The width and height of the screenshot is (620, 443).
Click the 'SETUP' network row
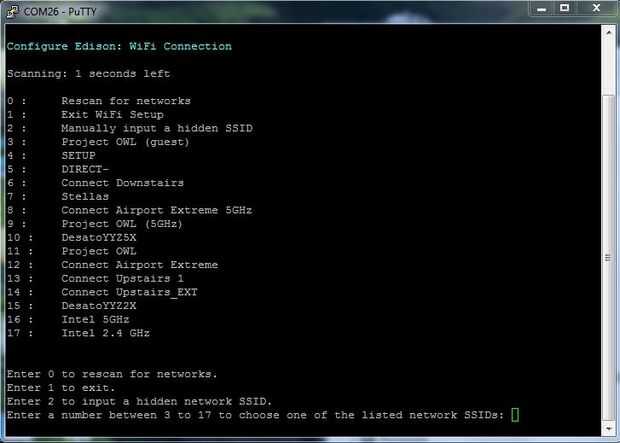coord(51,155)
